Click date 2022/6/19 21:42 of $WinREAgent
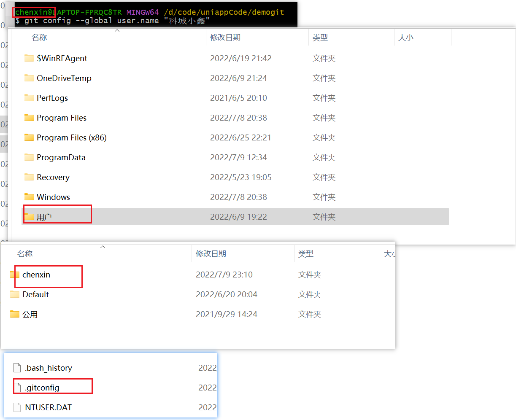Viewport: 516px width, 420px height. point(241,58)
